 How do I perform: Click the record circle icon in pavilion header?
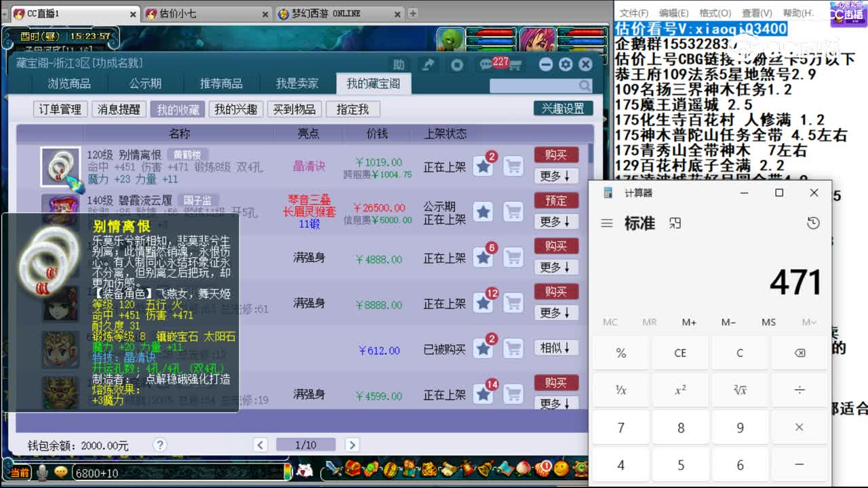click(457, 64)
